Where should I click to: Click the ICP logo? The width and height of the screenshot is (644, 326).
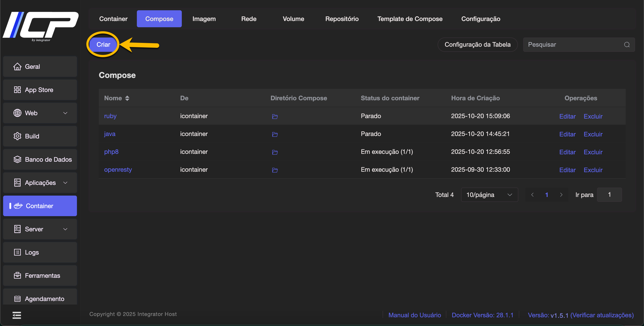[40, 26]
